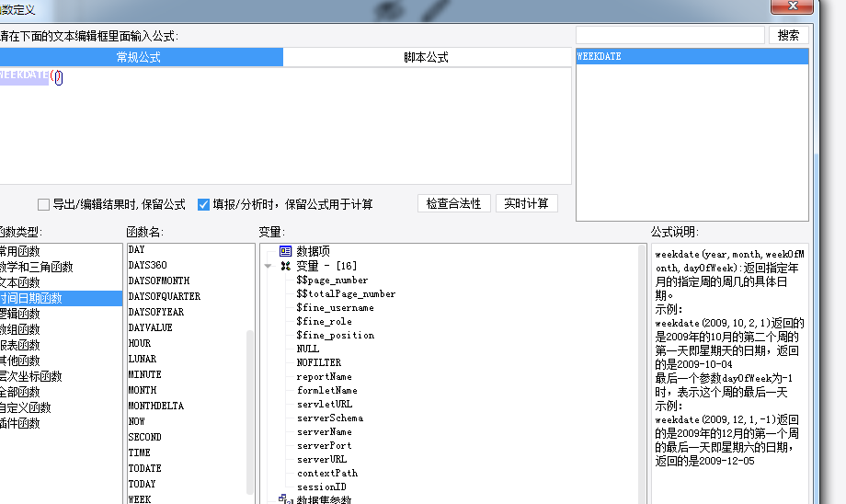The width and height of the screenshot is (846, 504).
Task: Select WEEKDATE in search results list
Action: [x=692, y=56]
